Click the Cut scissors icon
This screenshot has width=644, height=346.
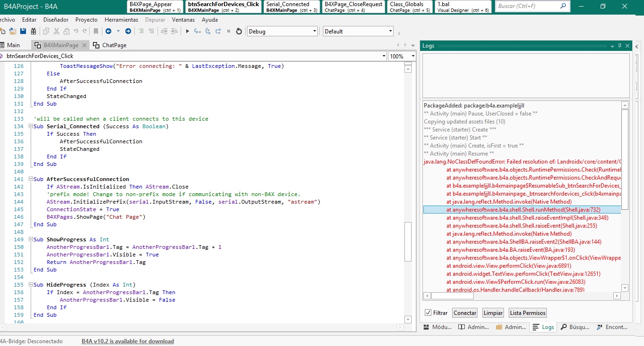click(57, 32)
